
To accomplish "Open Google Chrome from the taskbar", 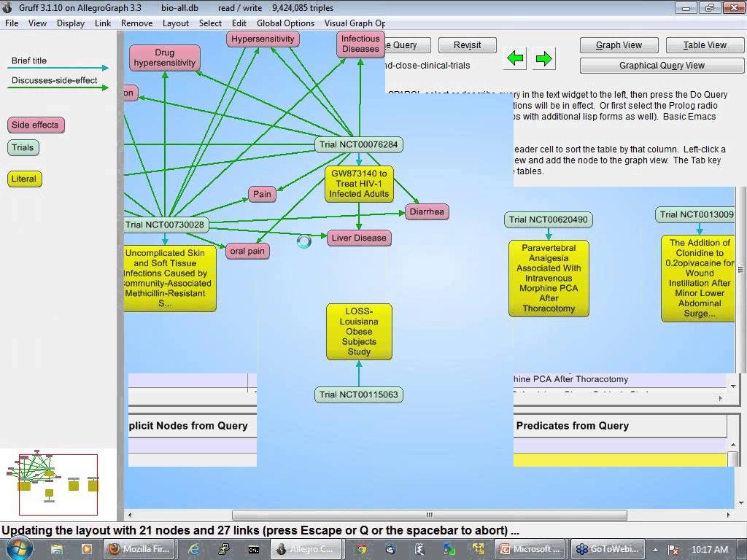I will coord(360,549).
